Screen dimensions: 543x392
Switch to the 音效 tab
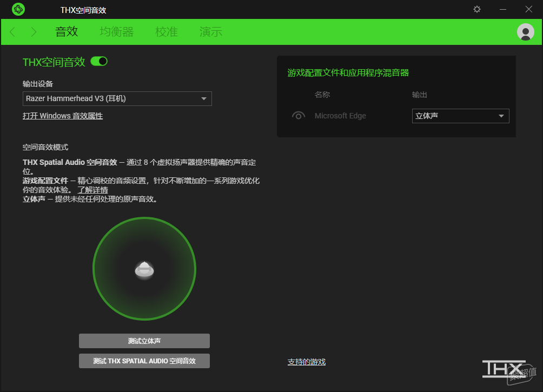pos(67,32)
